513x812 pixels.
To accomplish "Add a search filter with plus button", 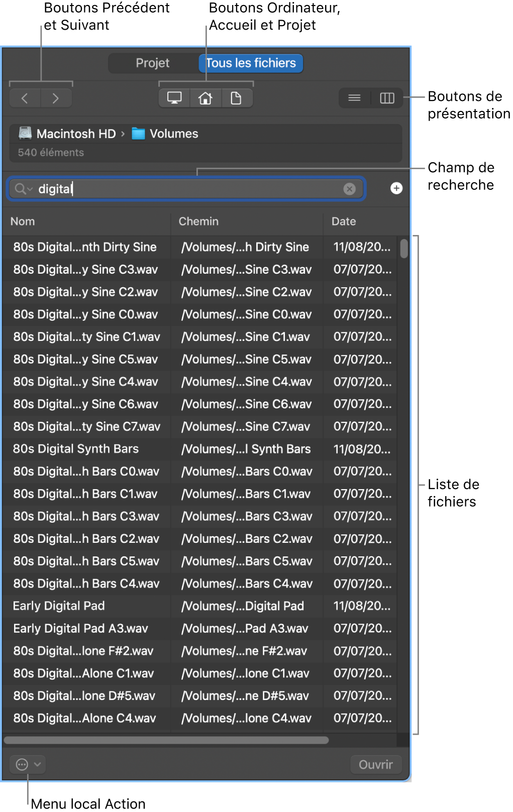I will [396, 188].
